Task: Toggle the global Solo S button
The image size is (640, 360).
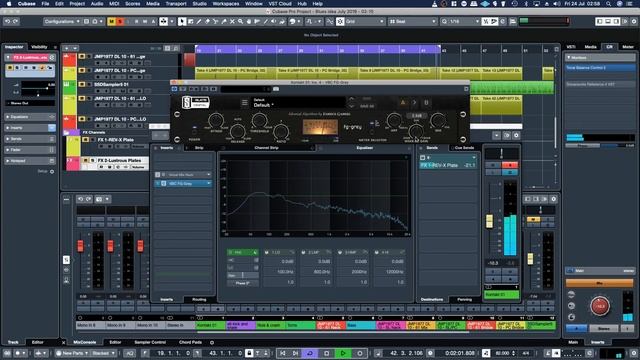Action: (x=120, y=21)
